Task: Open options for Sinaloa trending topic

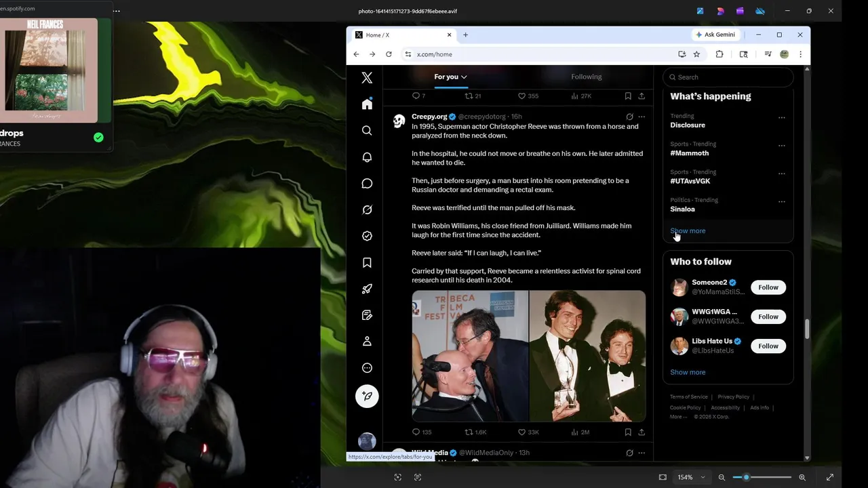Action: [782, 201]
